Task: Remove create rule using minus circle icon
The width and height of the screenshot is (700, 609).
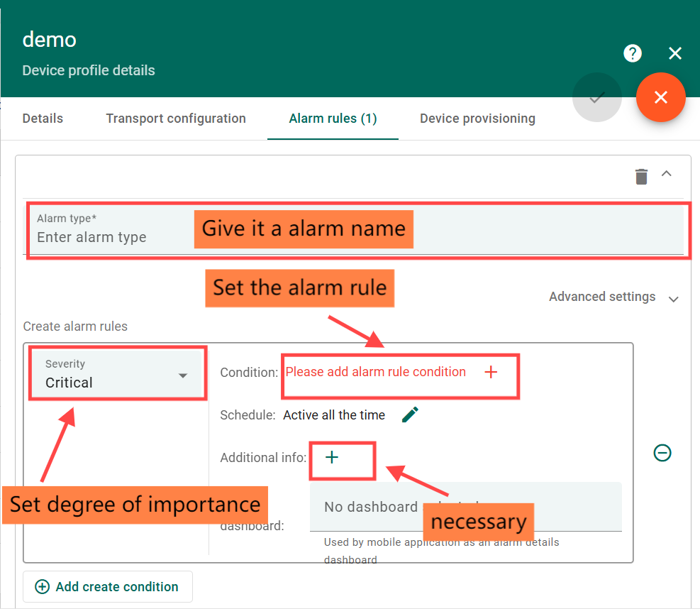Action: 662,453
